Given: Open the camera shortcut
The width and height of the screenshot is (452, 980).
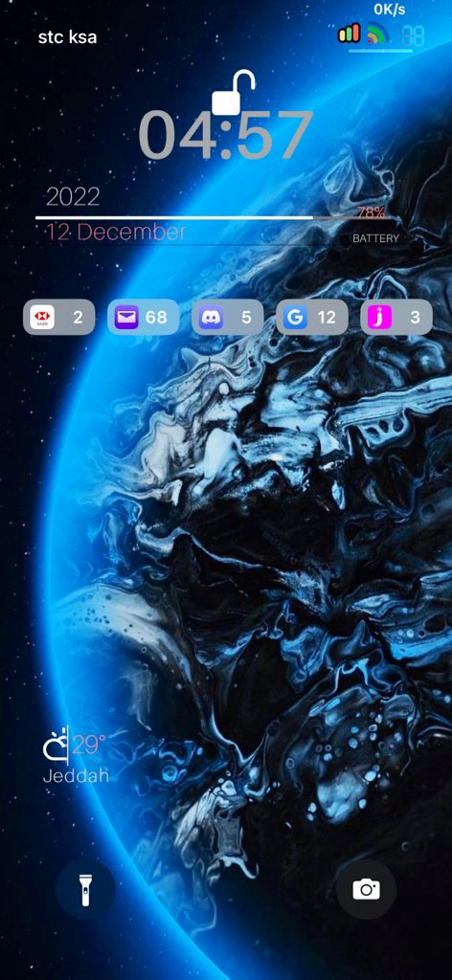Looking at the screenshot, I should pyautogui.click(x=367, y=889).
